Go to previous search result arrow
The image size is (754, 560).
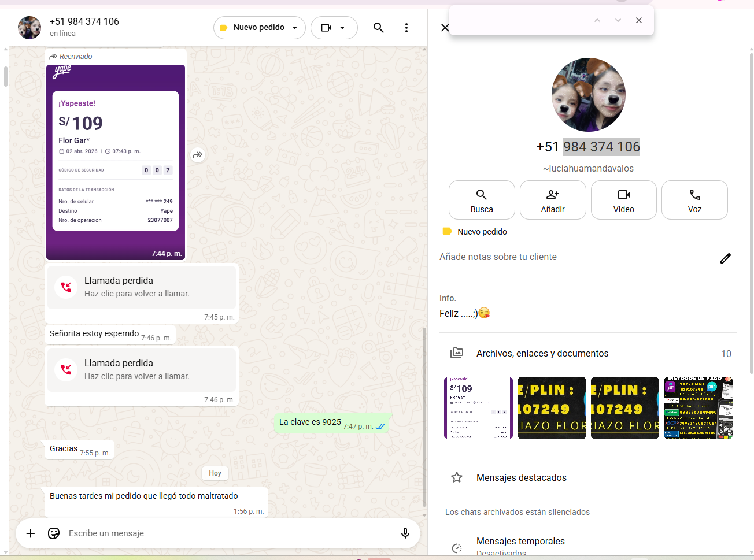pos(597,20)
